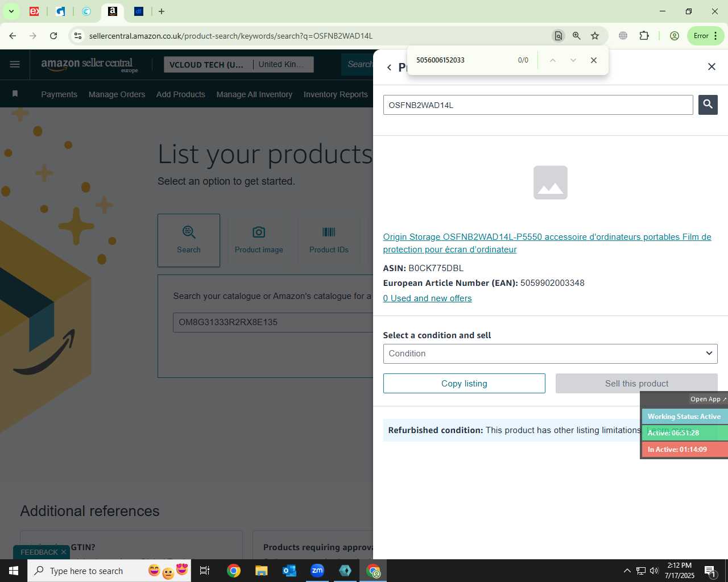The height and width of the screenshot is (582, 728).
Task: Close the product details side panel
Action: click(x=712, y=66)
